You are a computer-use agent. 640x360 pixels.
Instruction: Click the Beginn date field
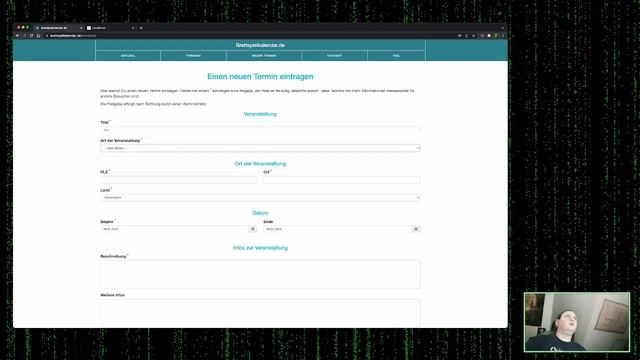click(x=175, y=229)
